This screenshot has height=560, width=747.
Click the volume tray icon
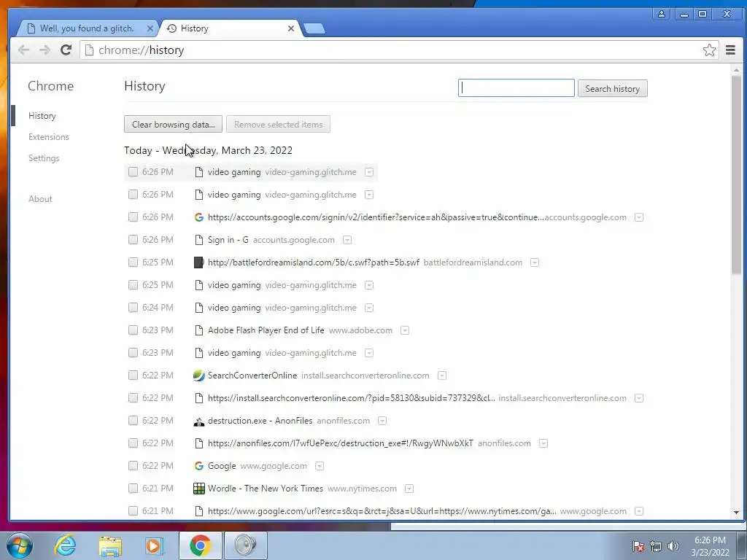click(673, 546)
